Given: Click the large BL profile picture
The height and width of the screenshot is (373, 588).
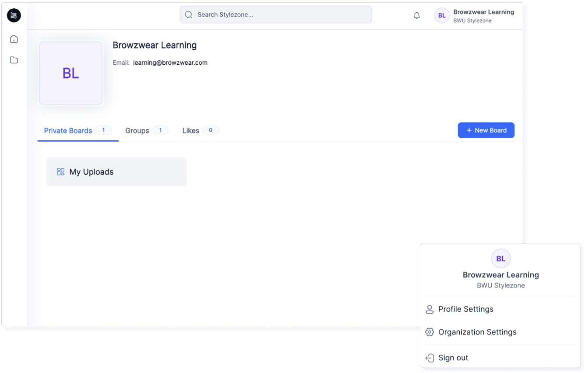Looking at the screenshot, I should (x=71, y=73).
